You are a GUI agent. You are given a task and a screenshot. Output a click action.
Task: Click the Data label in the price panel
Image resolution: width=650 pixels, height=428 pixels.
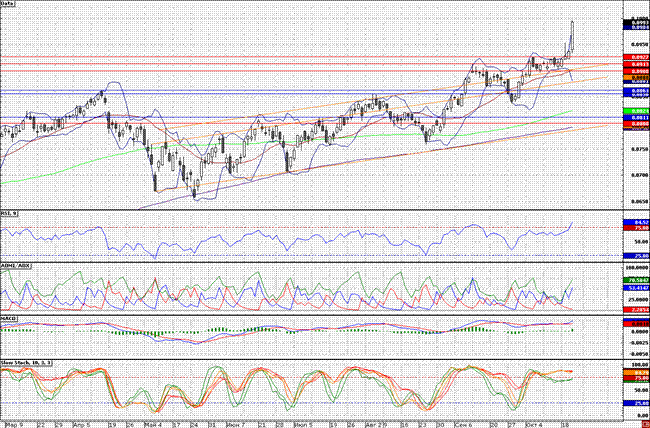click(x=9, y=6)
